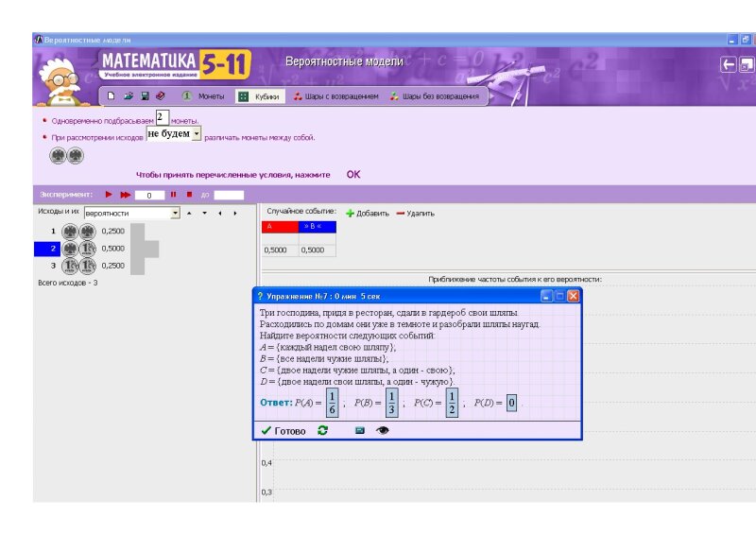Screen dimensions: 756x535
Task: Click the back arrow icon at top right
Action: point(729,64)
